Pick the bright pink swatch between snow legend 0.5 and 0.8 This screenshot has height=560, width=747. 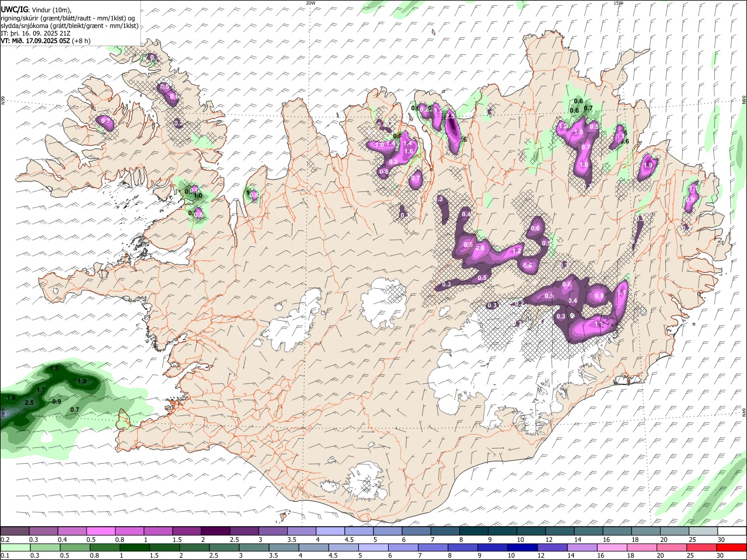tap(100, 531)
